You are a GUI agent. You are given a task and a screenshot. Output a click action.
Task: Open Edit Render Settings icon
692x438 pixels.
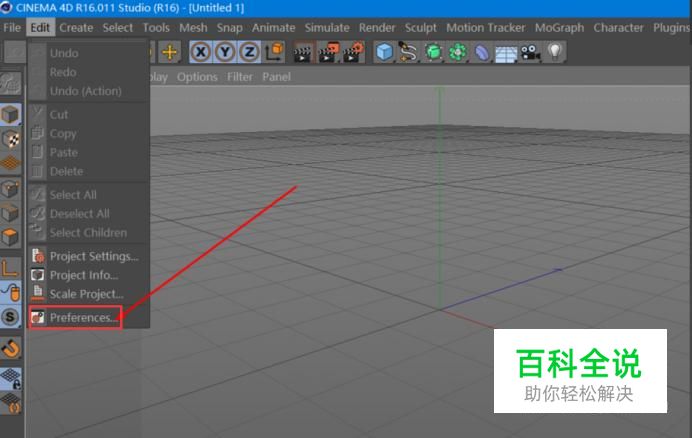(x=354, y=52)
